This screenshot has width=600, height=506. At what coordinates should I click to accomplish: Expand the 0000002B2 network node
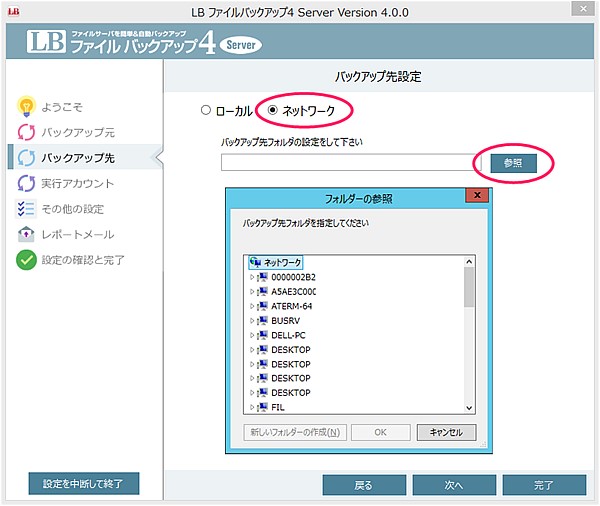pos(252,277)
